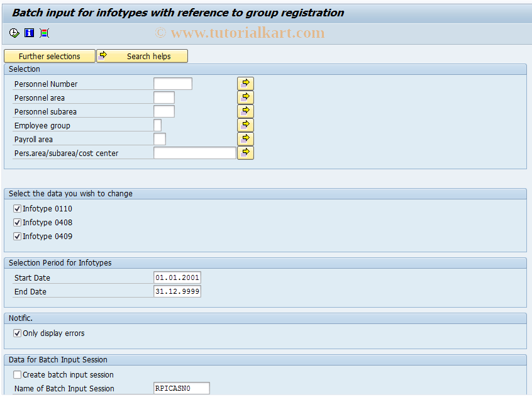Disable the Infotype 0408 selection
Screen dimensions: 532x397
pyautogui.click(x=17, y=222)
